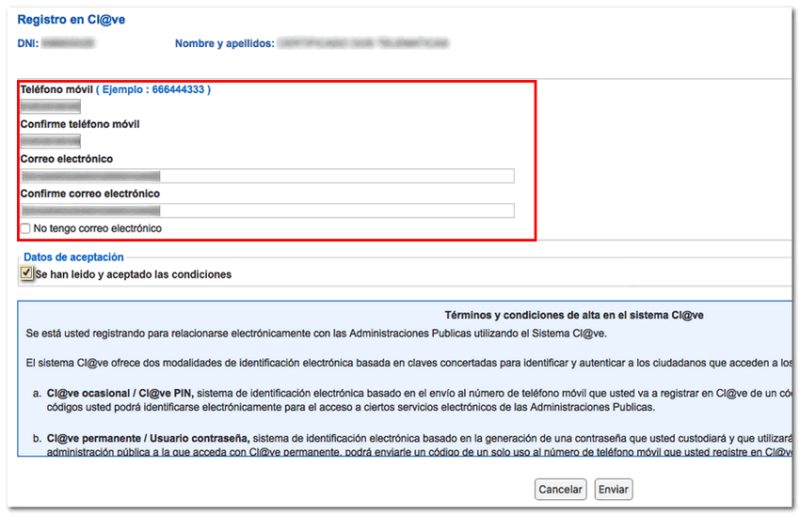Select the Cl@ve ocasional / Cl@ve PIN item
The image size is (800, 515).
[x=120, y=393]
